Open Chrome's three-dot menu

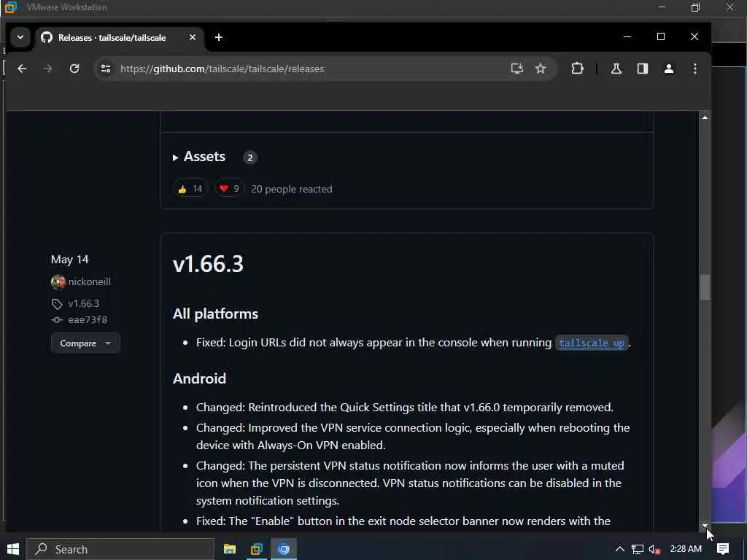tap(695, 69)
